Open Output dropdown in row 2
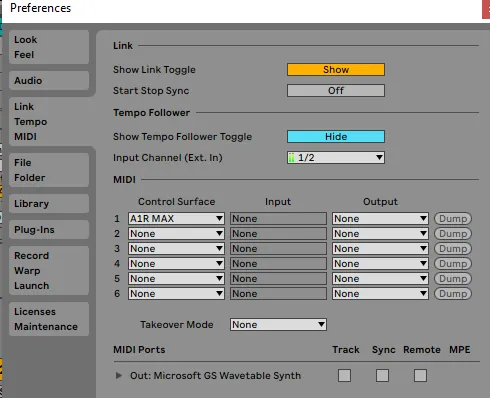The image size is (490, 398). (380, 233)
